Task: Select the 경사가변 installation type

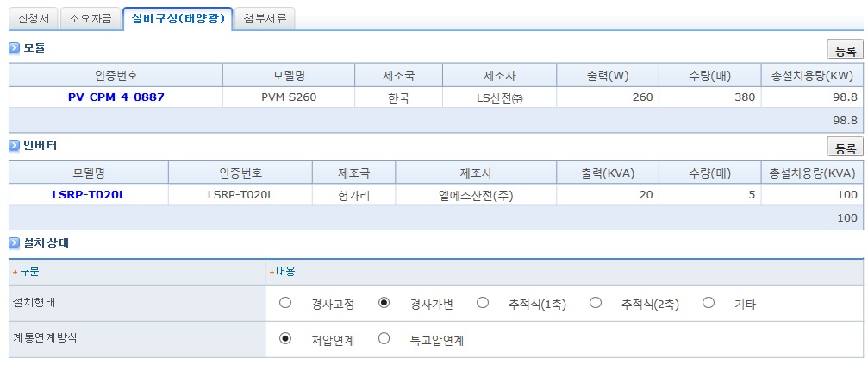Action: (384, 303)
